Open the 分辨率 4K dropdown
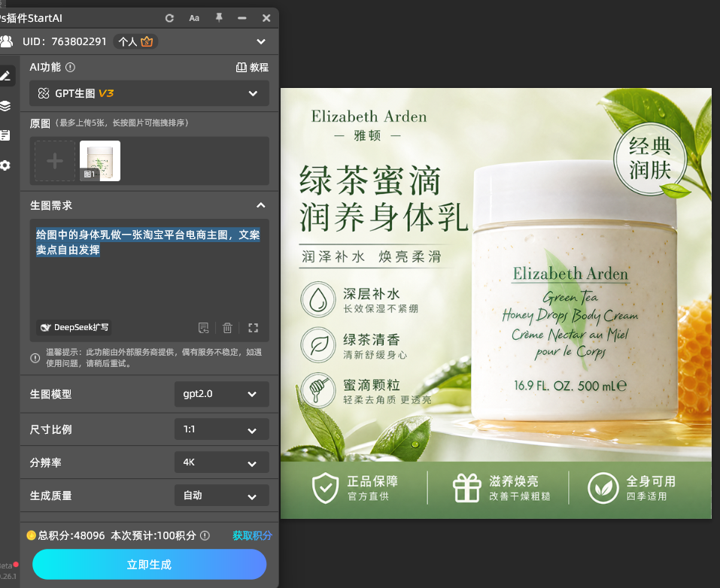Screen dimensions: 720x588 pyautogui.click(x=222, y=462)
